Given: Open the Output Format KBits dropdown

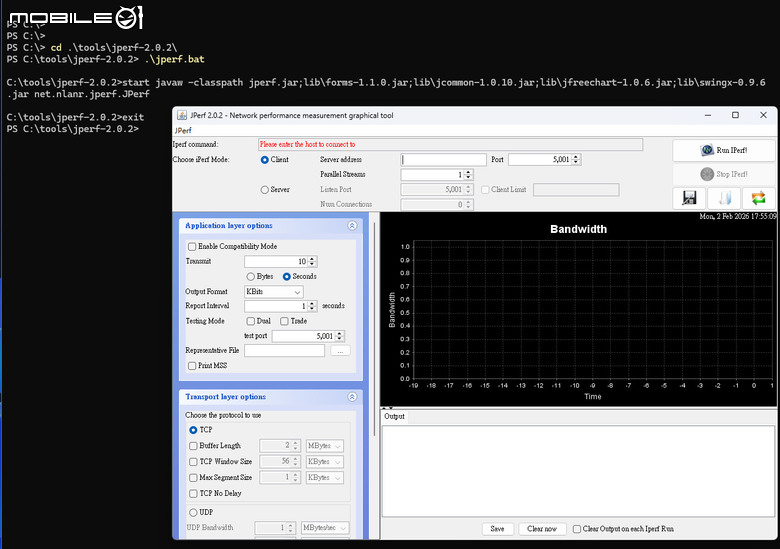Looking at the screenshot, I should [x=274, y=292].
